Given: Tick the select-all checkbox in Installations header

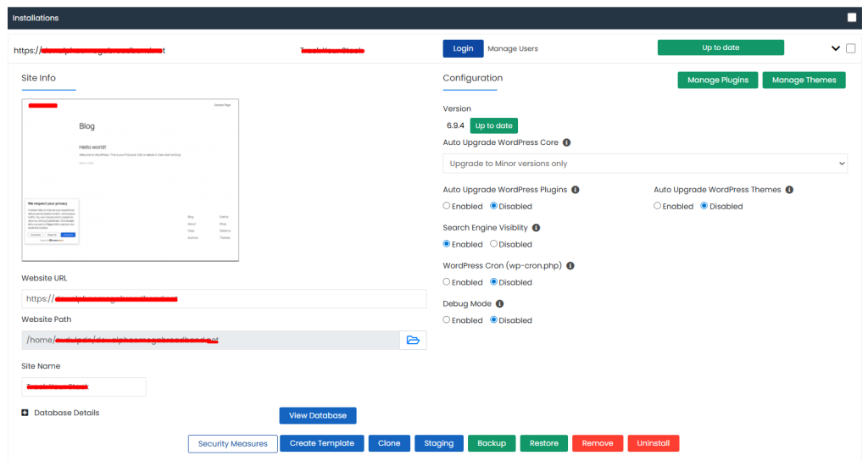Looking at the screenshot, I should 851,18.
